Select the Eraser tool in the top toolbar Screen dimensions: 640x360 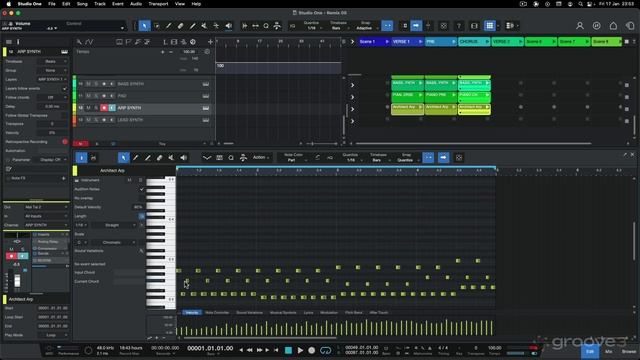[x=180, y=26]
